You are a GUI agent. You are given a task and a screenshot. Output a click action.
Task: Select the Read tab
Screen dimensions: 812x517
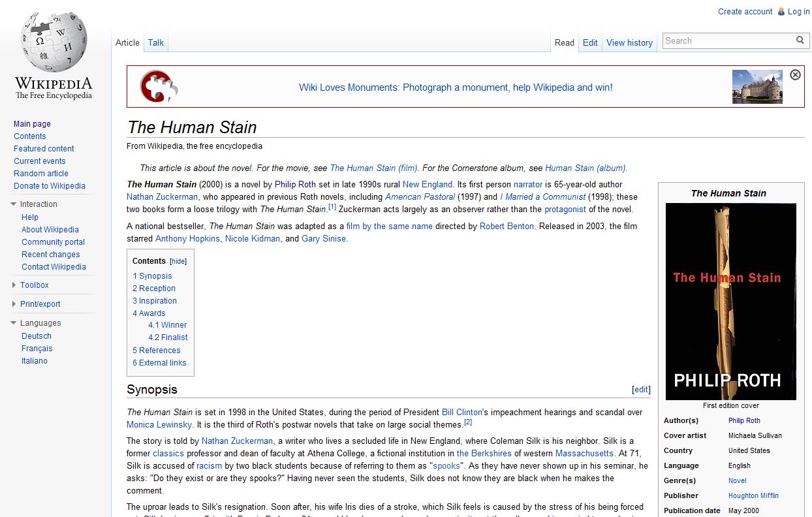pos(565,42)
